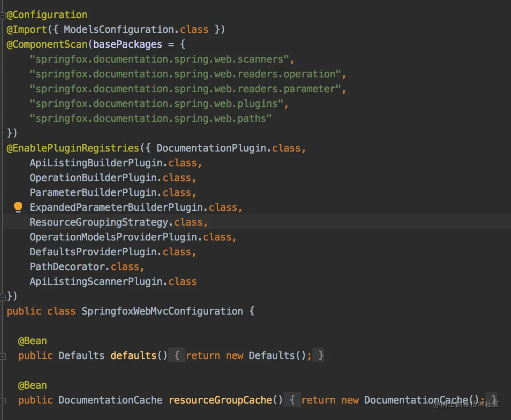Viewport: 511px width, 420px height.
Task: Expand the folded defaults() method
Action: 2,356
